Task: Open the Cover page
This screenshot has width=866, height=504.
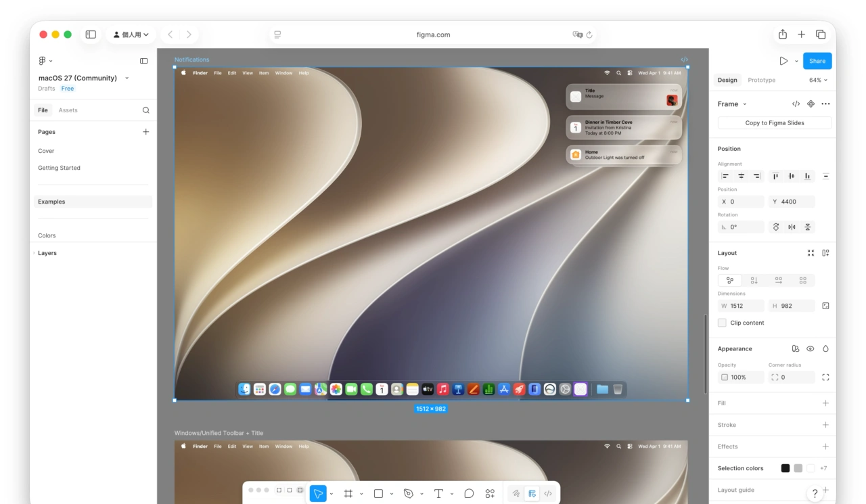Action: [x=46, y=151]
